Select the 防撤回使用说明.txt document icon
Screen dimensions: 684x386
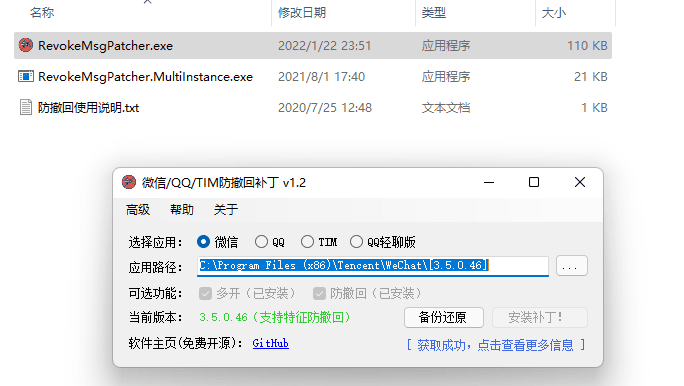click(x=26, y=107)
